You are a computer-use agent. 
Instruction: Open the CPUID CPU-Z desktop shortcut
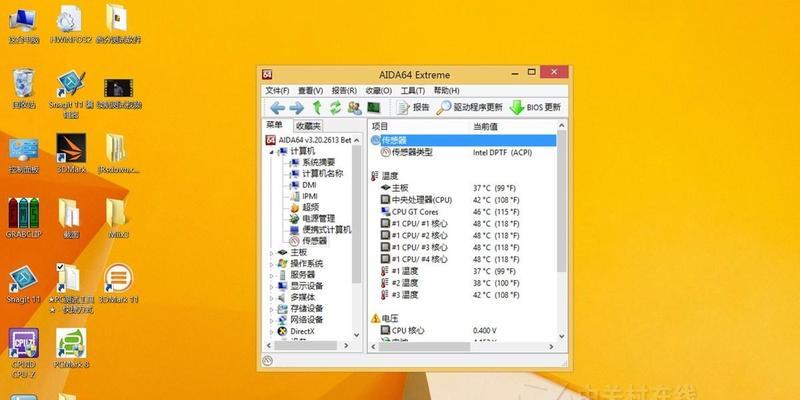point(23,353)
